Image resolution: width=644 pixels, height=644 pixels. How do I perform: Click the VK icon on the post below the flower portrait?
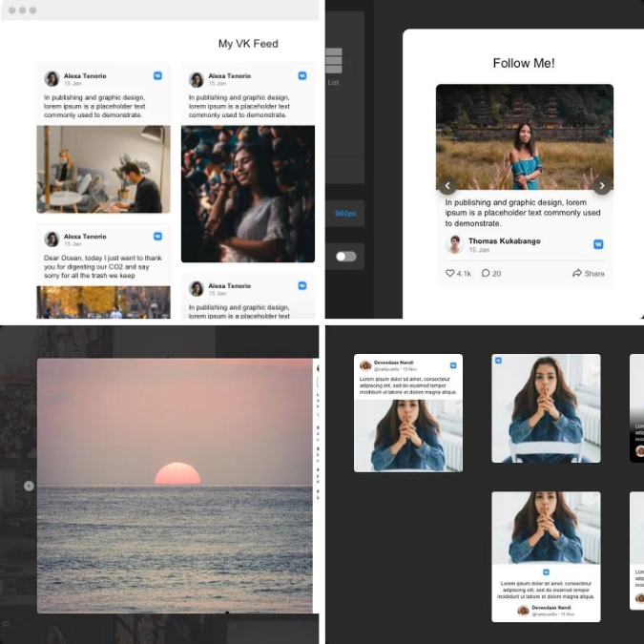[302, 285]
